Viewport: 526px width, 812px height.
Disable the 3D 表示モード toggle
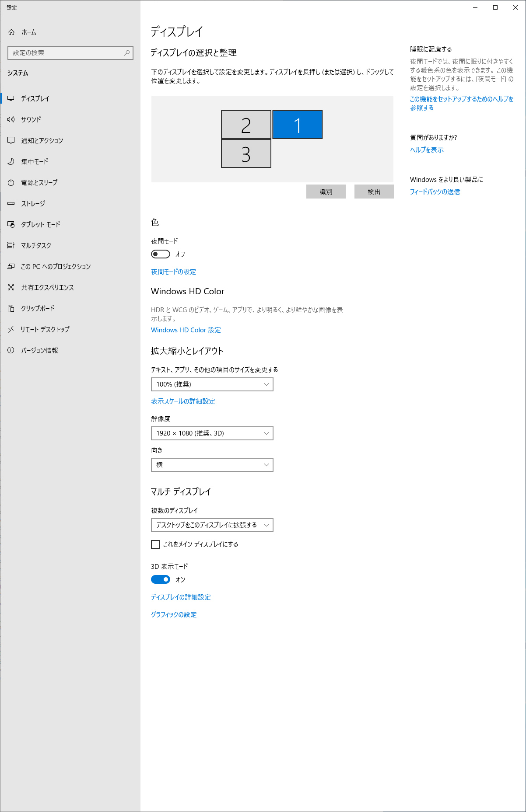161,579
